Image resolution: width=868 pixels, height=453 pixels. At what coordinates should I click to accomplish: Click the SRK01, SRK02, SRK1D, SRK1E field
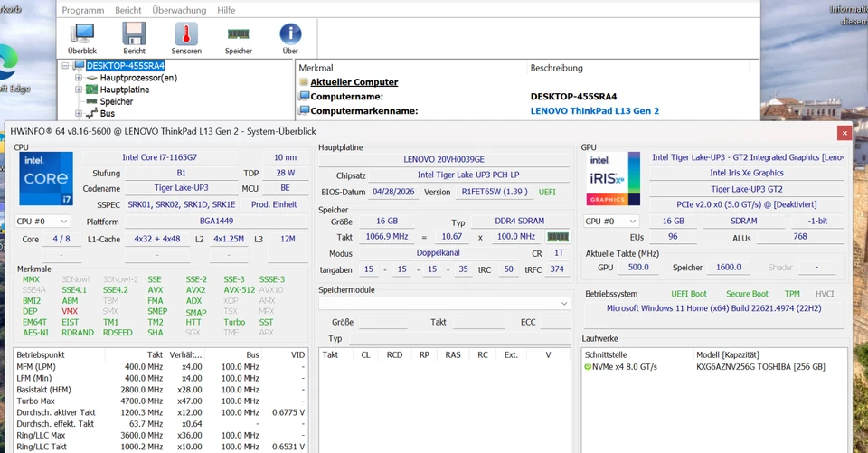pyautogui.click(x=182, y=204)
